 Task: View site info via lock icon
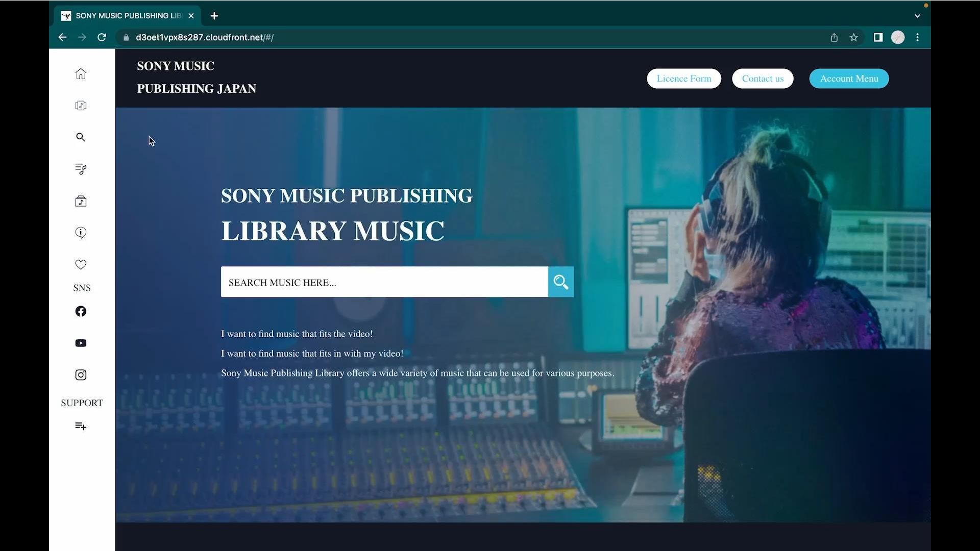point(126,37)
